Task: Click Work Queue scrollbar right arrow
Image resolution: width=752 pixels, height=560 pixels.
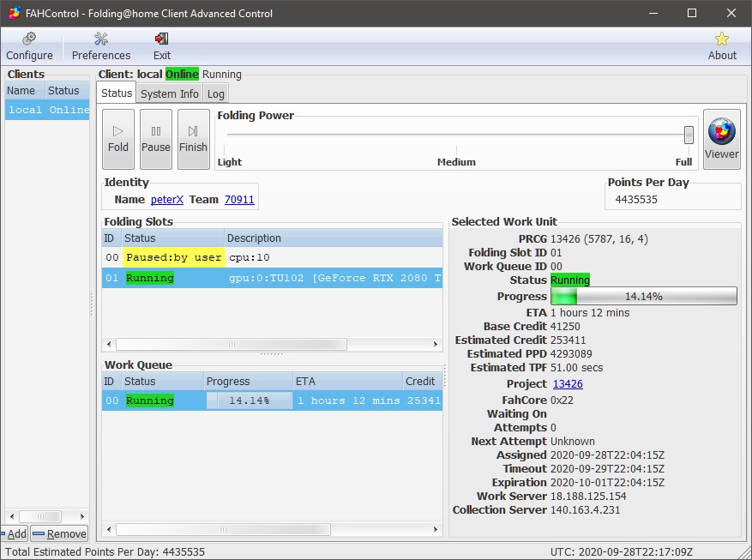Action: tap(436, 529)
